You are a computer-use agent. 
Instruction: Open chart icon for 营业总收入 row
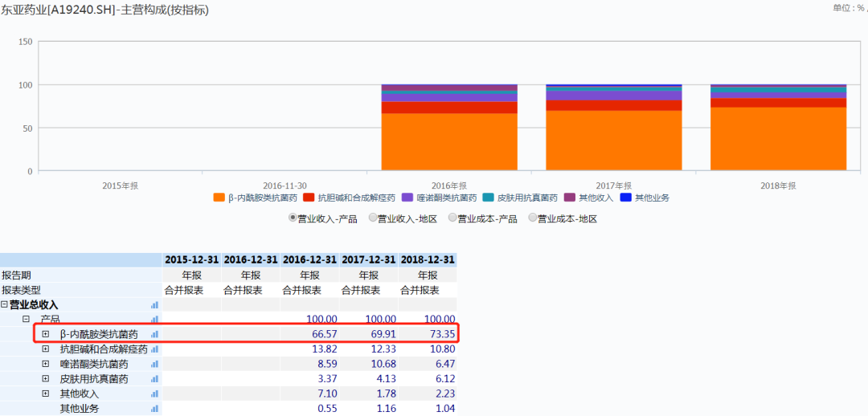coord(154,305)
